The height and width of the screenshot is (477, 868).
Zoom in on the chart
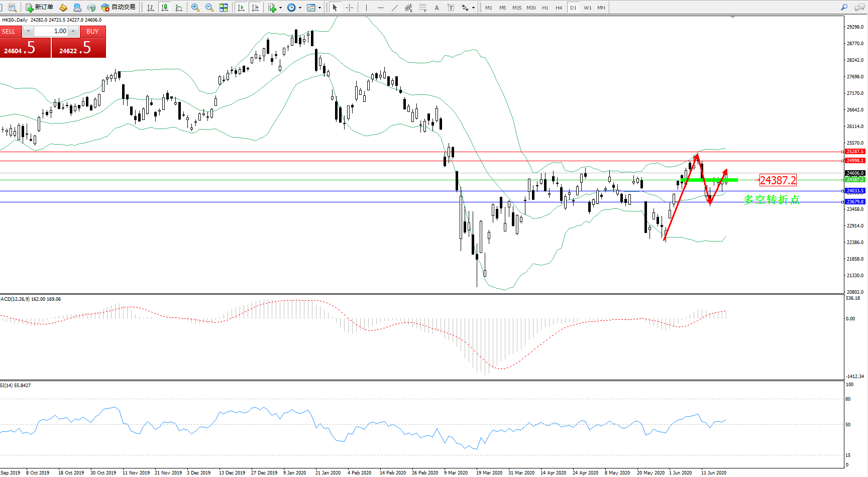(195, 8)
